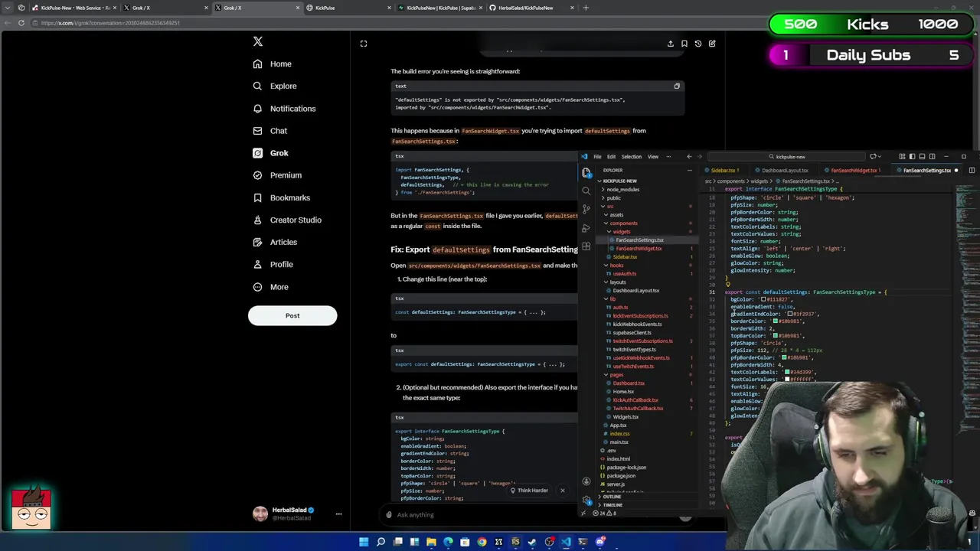980x551 pixels.
Task: Open the Think Harder mode selector
Action: click(x=529, y=491)
